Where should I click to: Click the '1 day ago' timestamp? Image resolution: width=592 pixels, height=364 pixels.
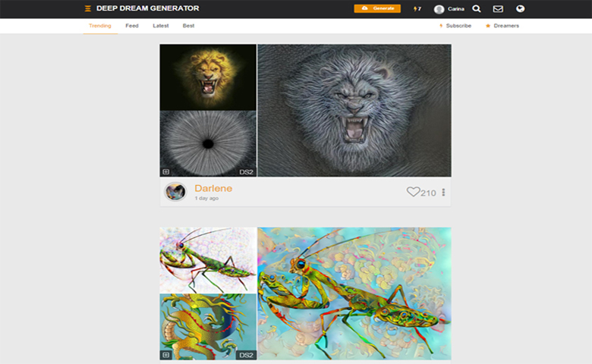(206, 199)
